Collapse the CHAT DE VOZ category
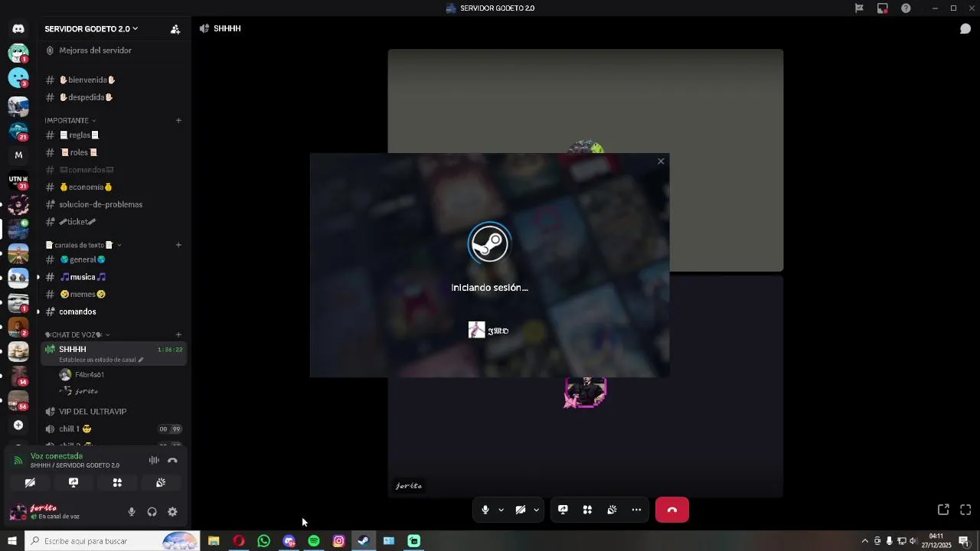Screen dimensions: 980x551 (x=77, y=334)
